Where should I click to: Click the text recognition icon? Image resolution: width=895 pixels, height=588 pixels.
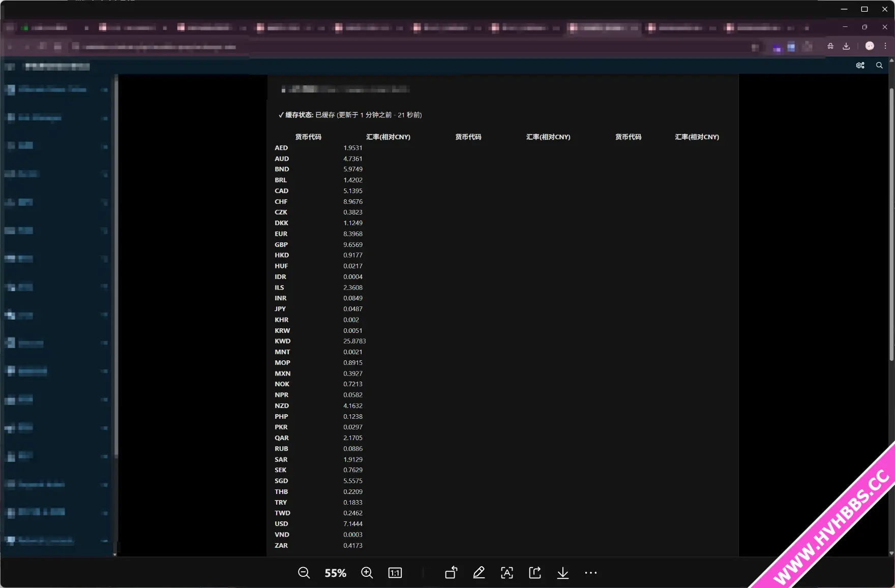coord(507,573)
